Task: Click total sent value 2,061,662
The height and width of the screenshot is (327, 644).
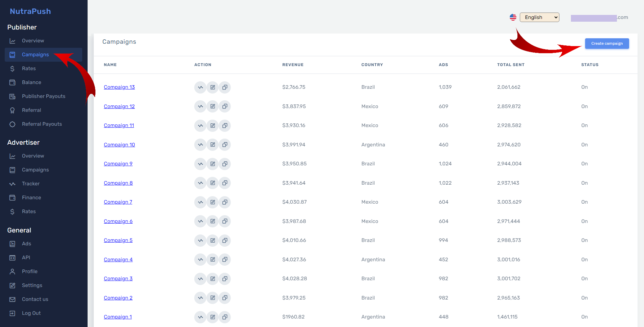Action: (509, 87)
